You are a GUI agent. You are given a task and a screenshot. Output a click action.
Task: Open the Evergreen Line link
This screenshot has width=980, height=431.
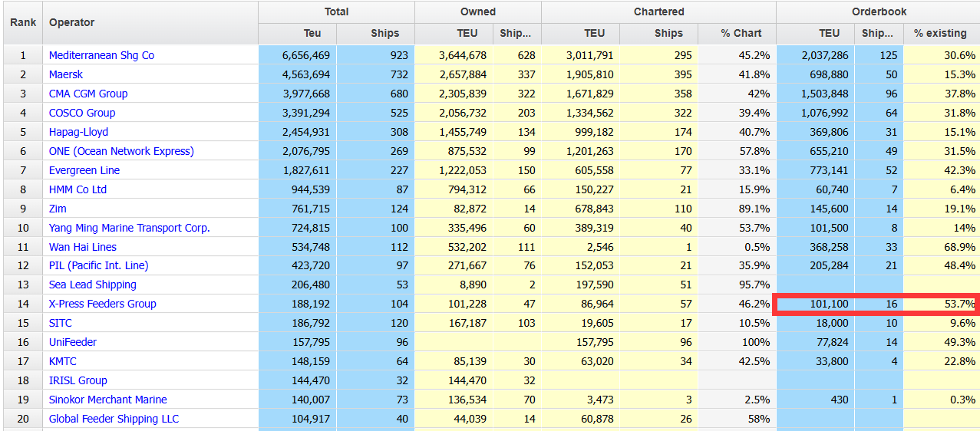click(84, 170)
